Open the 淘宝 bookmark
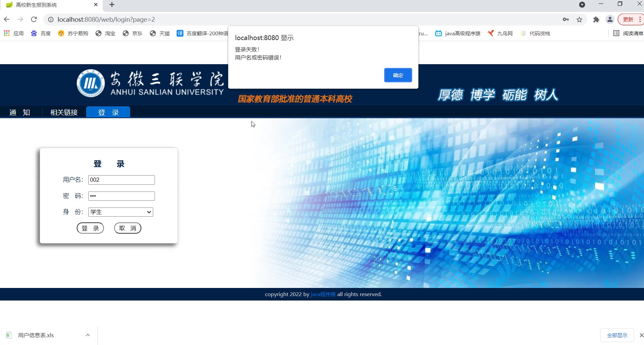 pyautogui.click(x=105, y=33)
